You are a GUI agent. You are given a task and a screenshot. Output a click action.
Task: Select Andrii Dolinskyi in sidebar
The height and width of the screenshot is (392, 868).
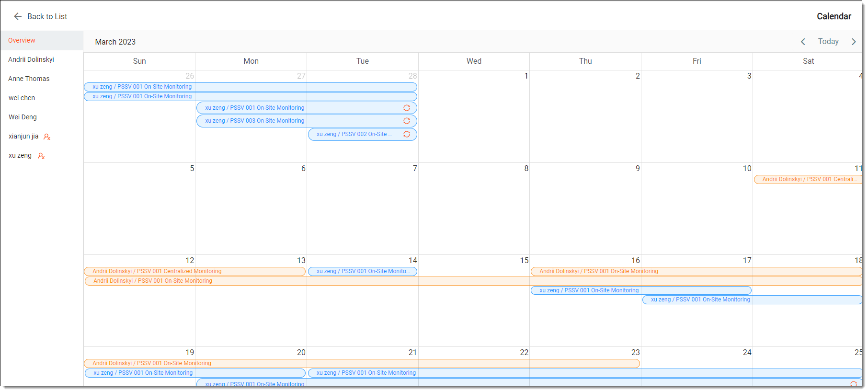click(42, 60)
